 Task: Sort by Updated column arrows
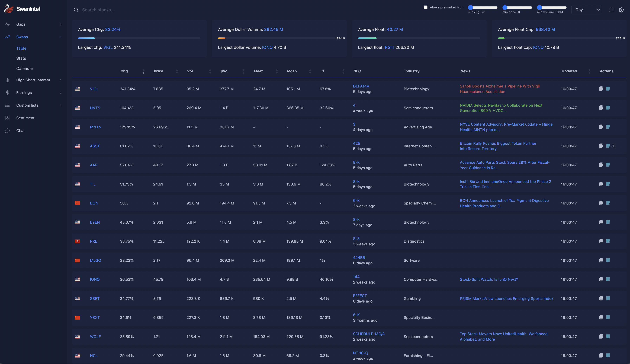point(590,71)
